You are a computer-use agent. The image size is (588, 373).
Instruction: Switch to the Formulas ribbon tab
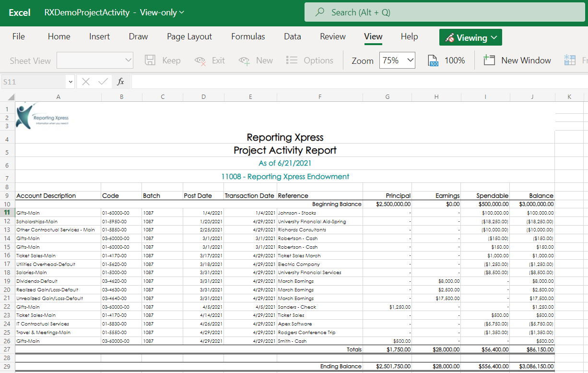[248, 36]
